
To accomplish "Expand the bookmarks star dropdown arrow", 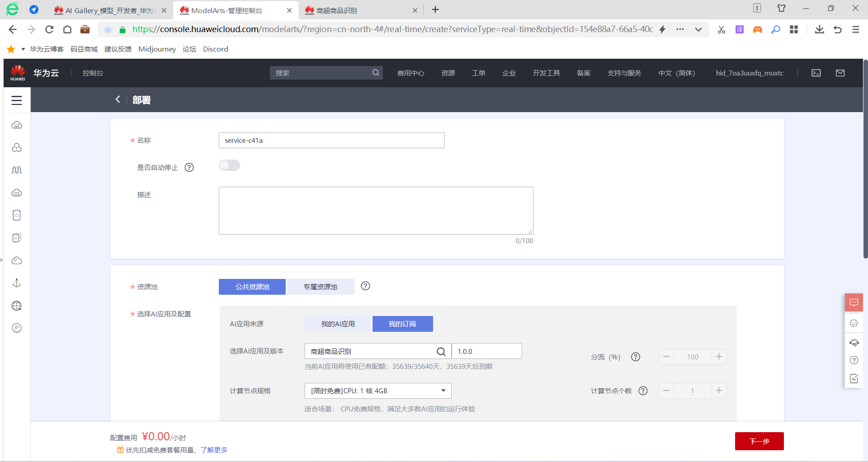I will click(23, 49).
